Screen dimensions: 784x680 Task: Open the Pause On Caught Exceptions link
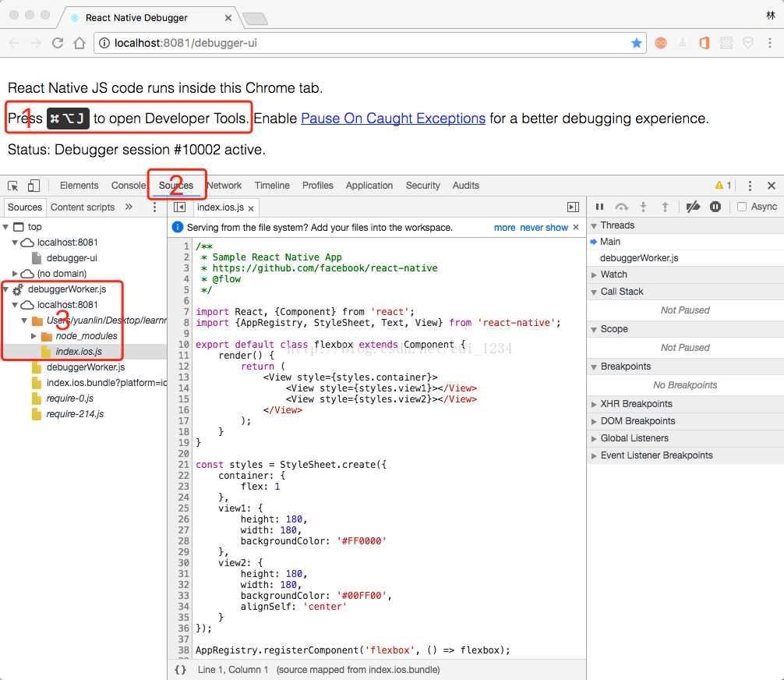click(x=393, y=119)
